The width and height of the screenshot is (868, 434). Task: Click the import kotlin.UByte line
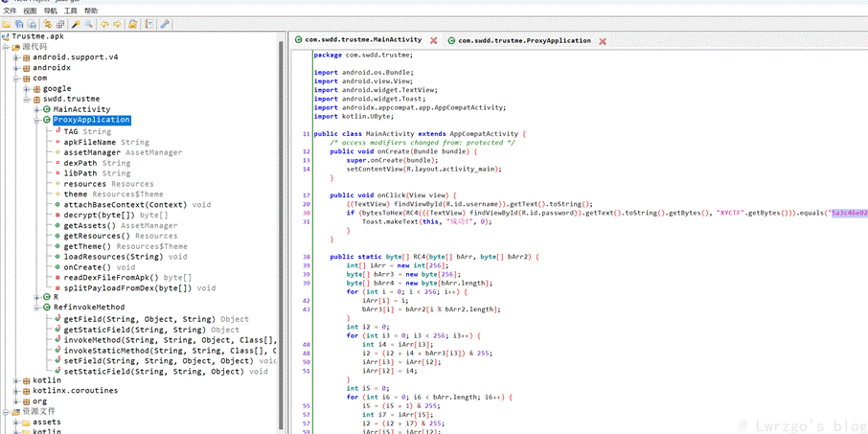click(354, 116)
